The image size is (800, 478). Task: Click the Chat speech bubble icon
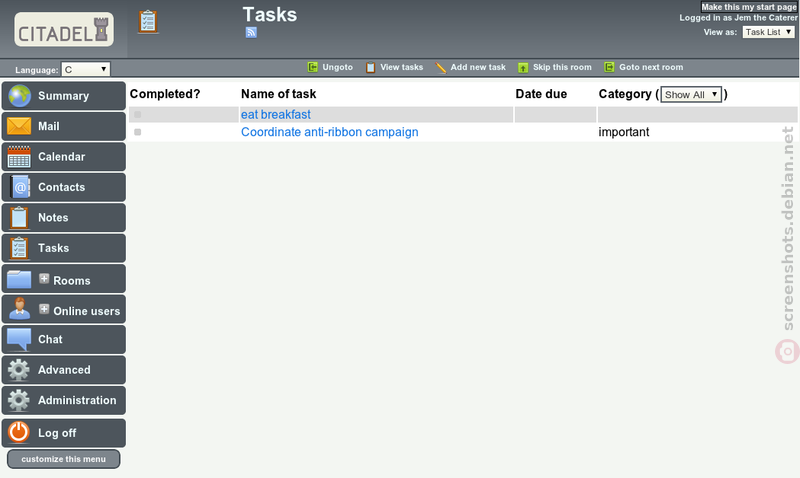(19, 339)
